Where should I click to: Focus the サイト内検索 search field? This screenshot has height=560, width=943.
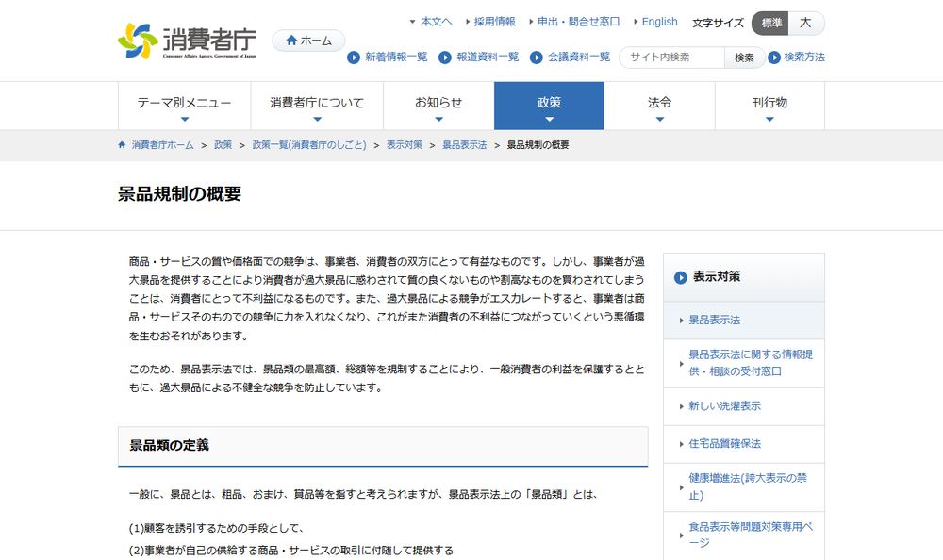point(671,58)
